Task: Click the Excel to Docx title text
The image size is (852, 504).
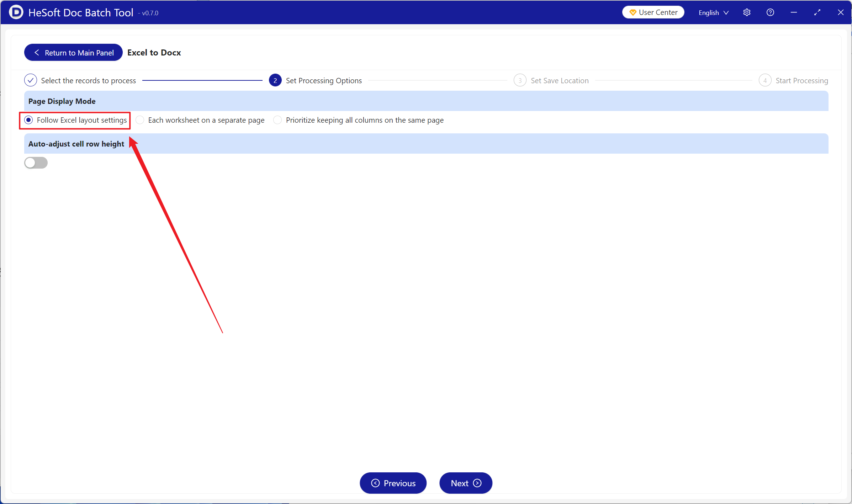Action: click(x=154, y=53)
